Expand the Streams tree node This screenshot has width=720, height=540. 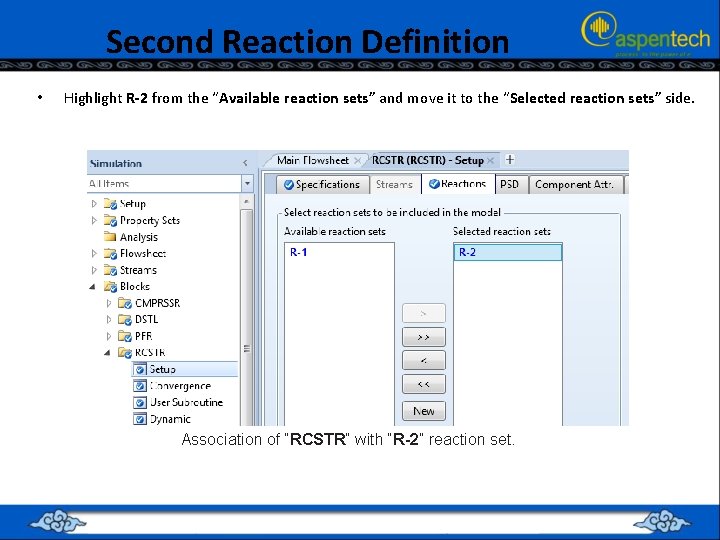click(x=94, y=270)
